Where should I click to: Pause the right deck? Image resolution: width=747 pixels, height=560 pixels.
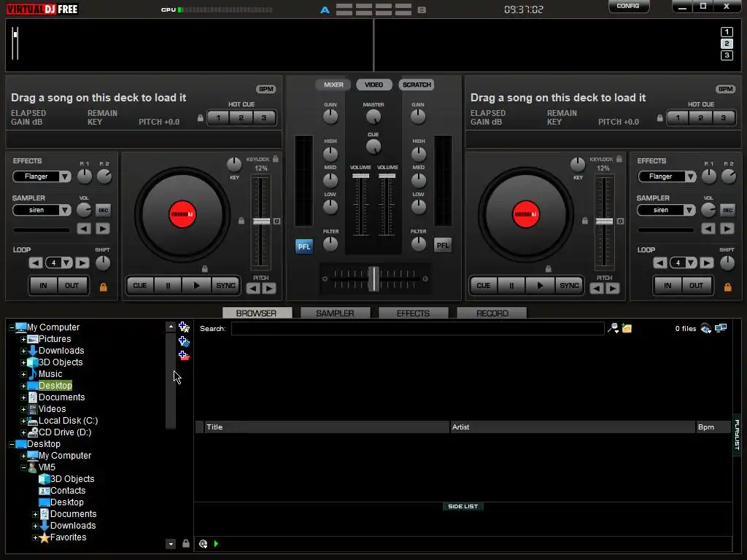[x=511, y=285]
